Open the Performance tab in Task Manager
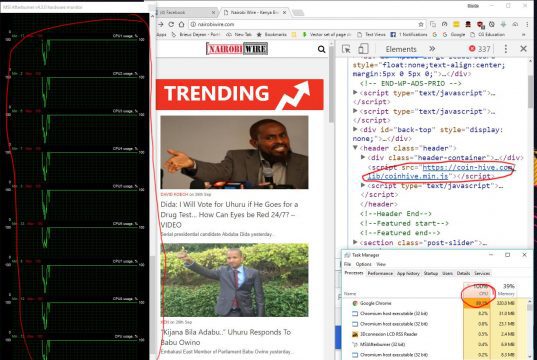Screen dimensions: 537x360 (x=380, y=273)
